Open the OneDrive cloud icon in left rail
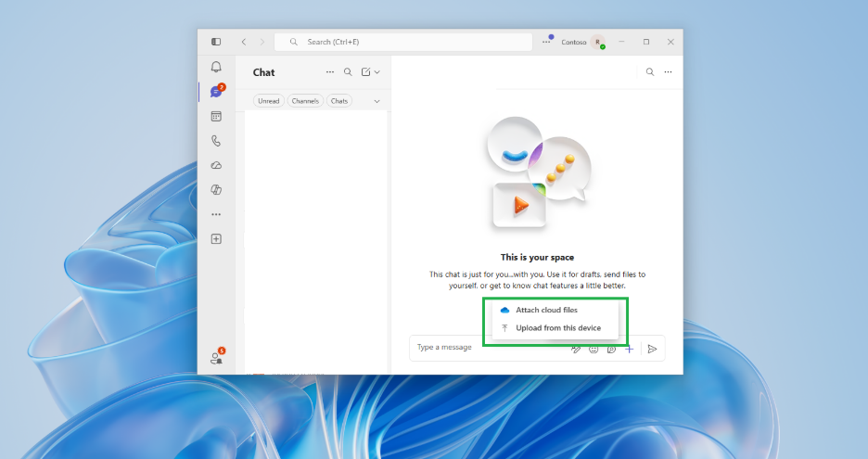The height and width of the screenshot is (459, 868). coord(216,165)
